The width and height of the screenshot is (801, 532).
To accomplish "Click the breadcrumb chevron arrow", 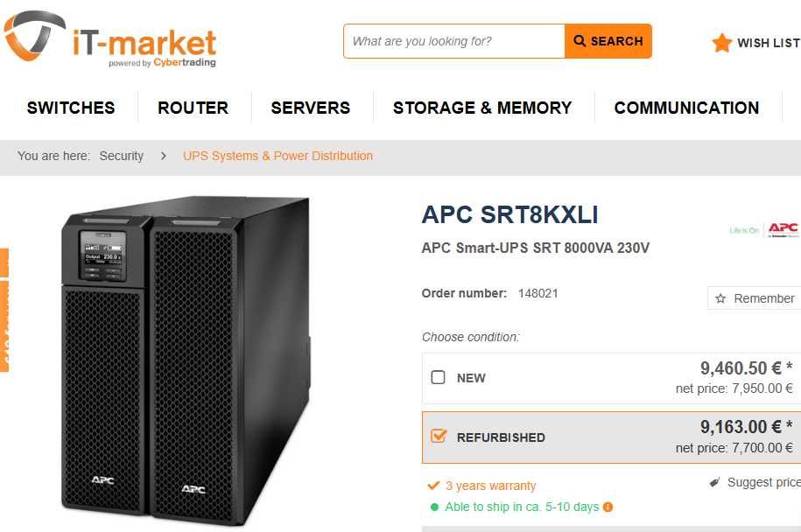I will coord(164,156).
